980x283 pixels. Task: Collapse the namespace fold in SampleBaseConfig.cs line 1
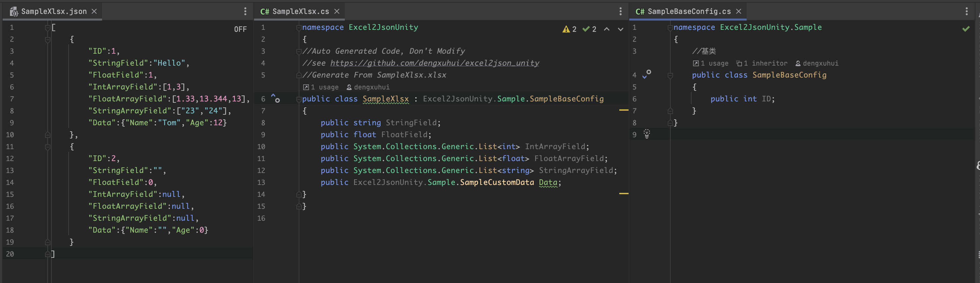coord(670,28)
